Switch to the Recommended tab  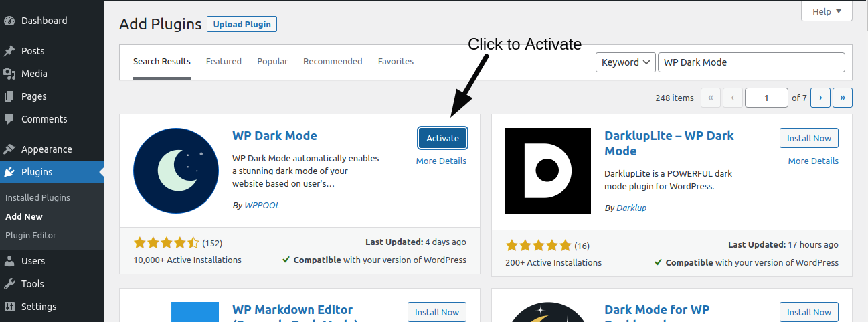[x=333, y=62]
